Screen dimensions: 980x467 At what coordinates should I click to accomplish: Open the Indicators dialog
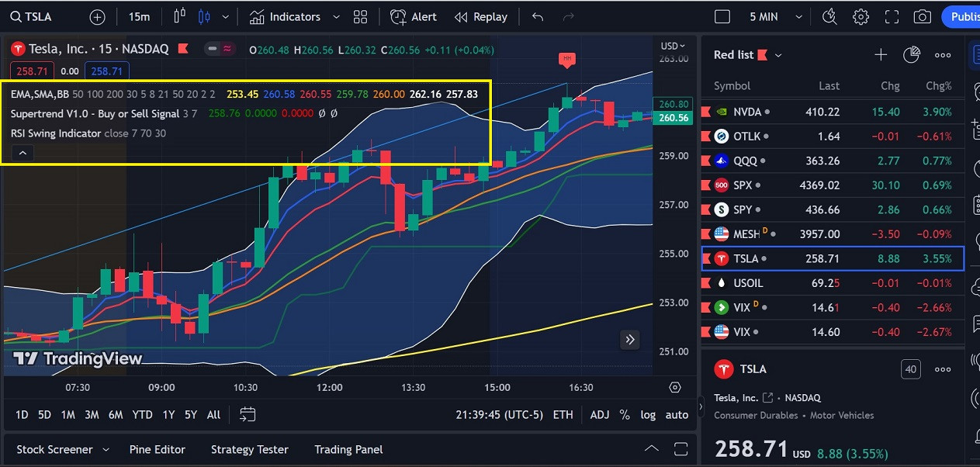coord(286,16)
